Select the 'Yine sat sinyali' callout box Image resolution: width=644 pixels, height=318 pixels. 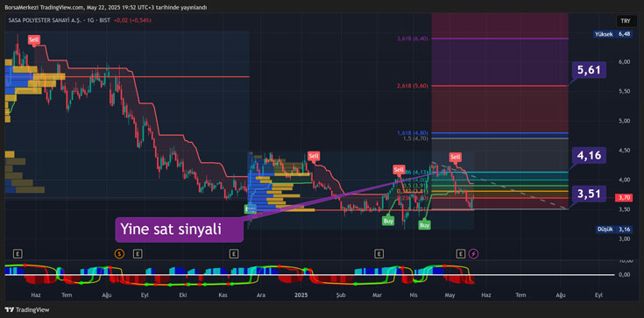pyautogui.click(x=180, y=229)
